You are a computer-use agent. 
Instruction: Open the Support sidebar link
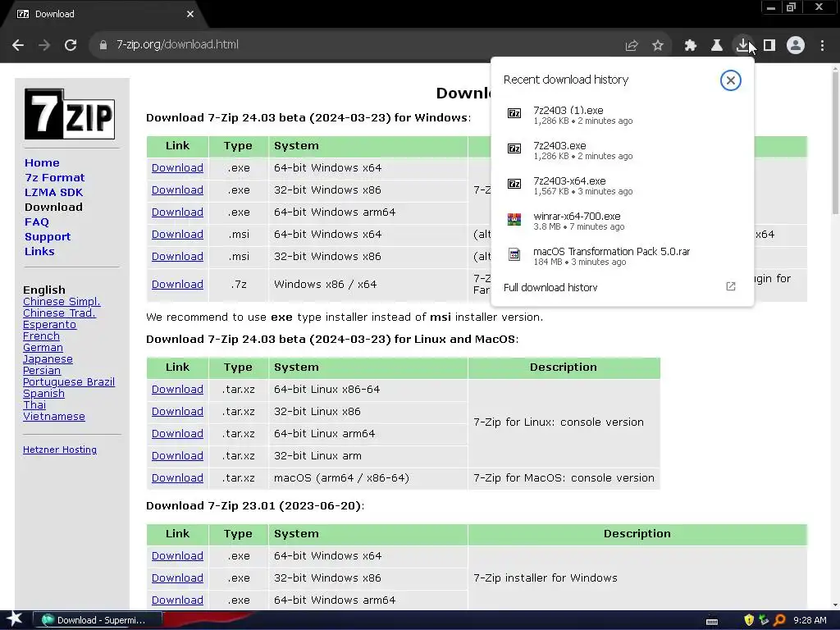[47, 237]
